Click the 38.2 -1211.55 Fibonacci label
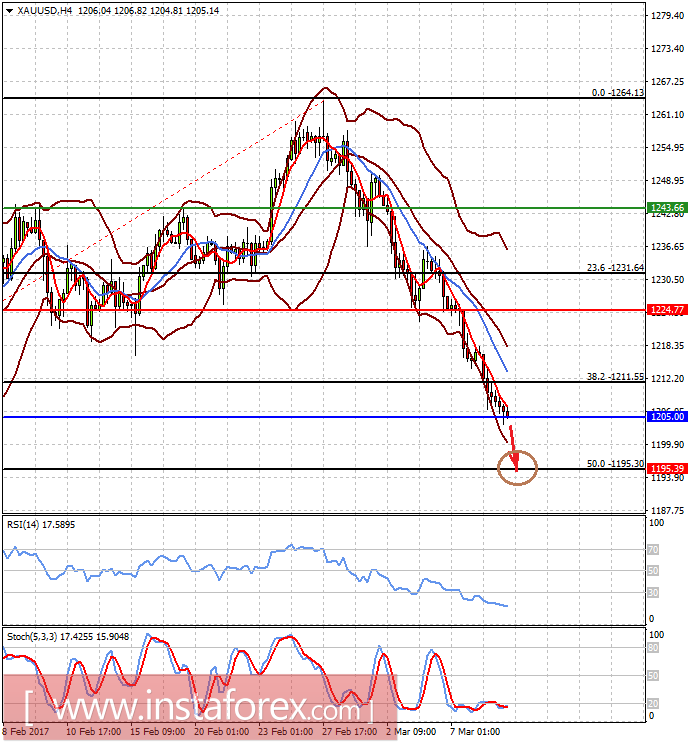Viewport: 688px width, 743px height. tap(614, 377)
